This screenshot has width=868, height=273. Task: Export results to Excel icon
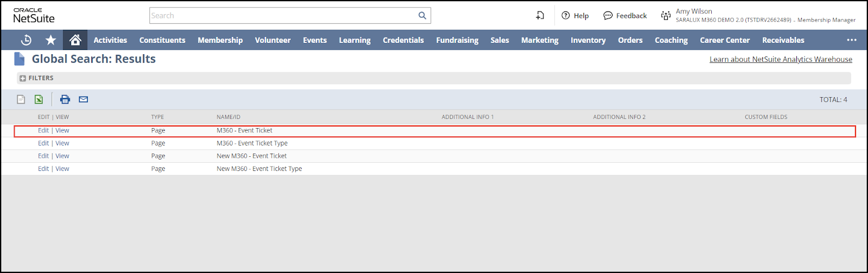[39, 99]
